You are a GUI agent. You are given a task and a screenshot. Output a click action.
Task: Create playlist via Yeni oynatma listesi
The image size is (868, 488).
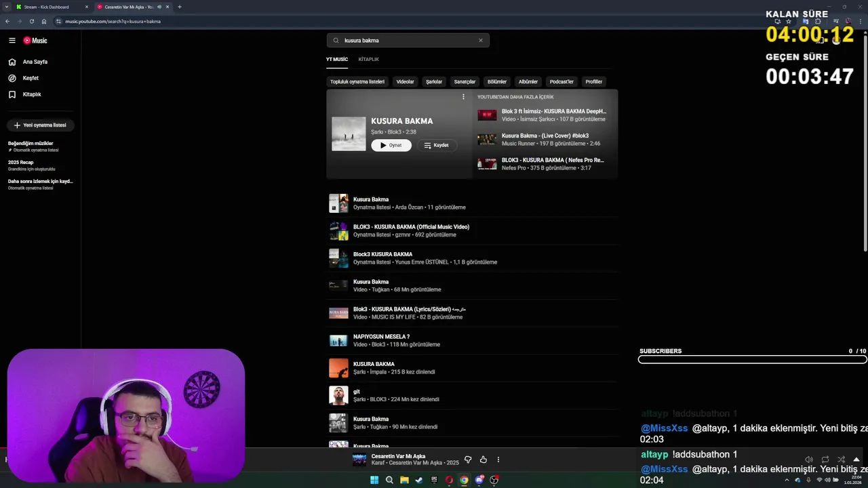40,125
